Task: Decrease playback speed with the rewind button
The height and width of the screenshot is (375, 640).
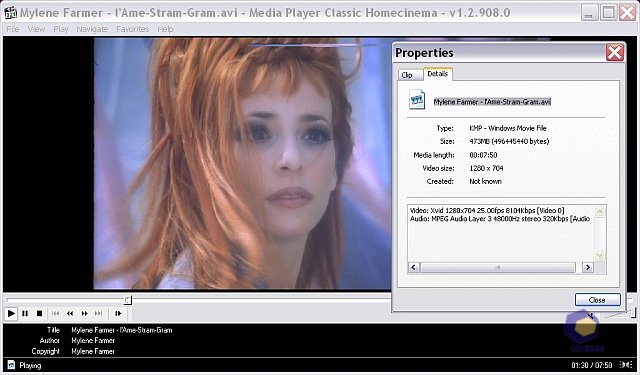Action: pos(70,313)
